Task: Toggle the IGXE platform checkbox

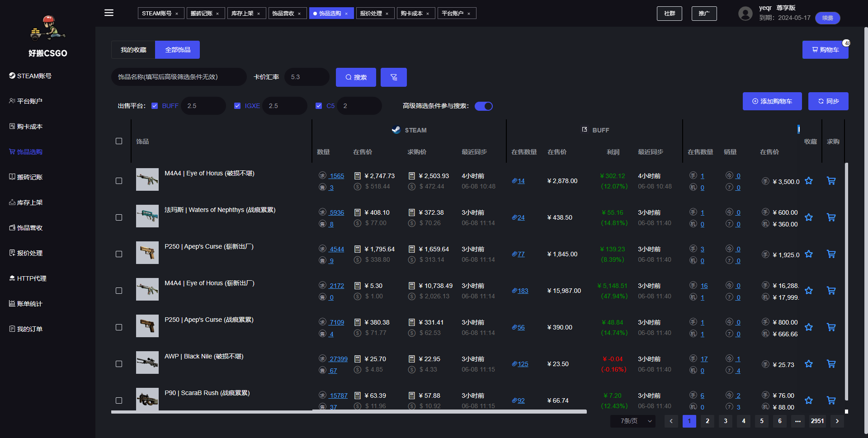Action: (x=237, y=106)
